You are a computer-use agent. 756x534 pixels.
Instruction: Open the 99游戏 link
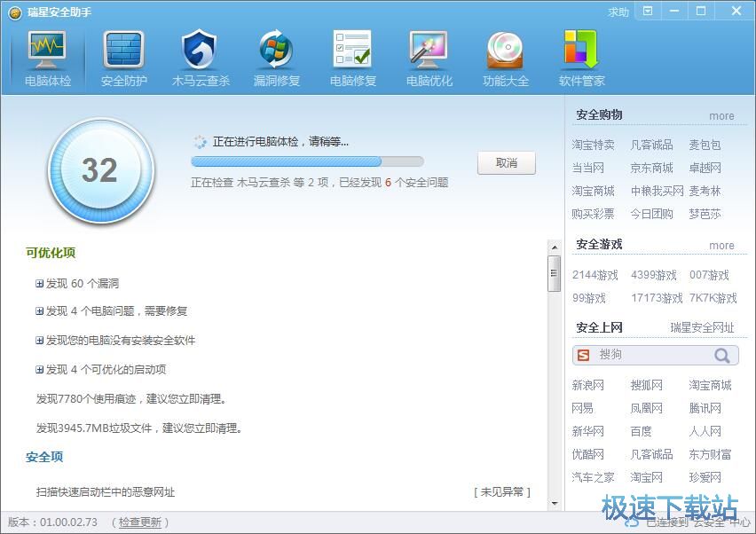click(588, 298)
